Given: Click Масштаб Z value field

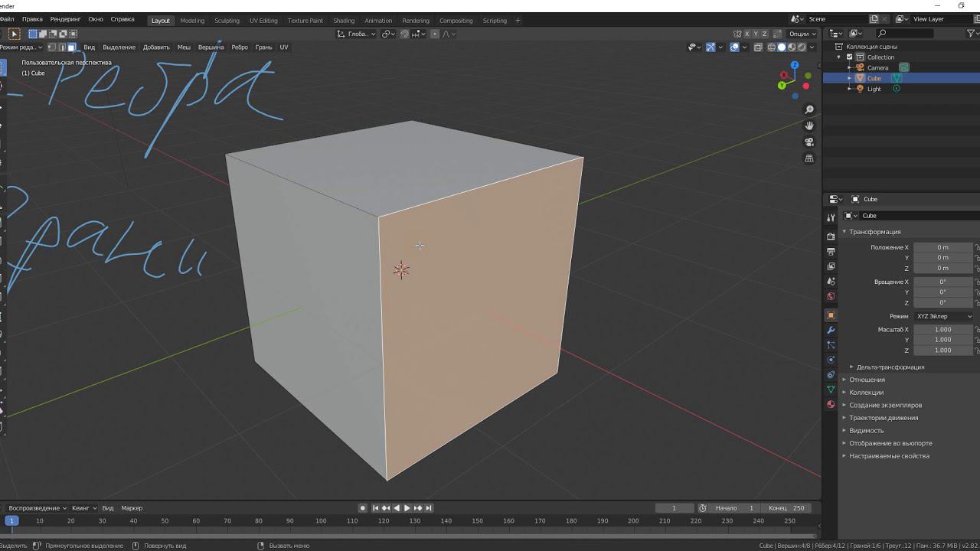Looking at the screenshot, I should [943, 350].
